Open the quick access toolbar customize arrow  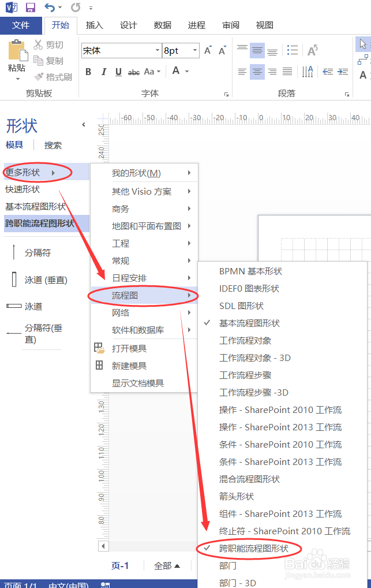click(x=91, y=8)
